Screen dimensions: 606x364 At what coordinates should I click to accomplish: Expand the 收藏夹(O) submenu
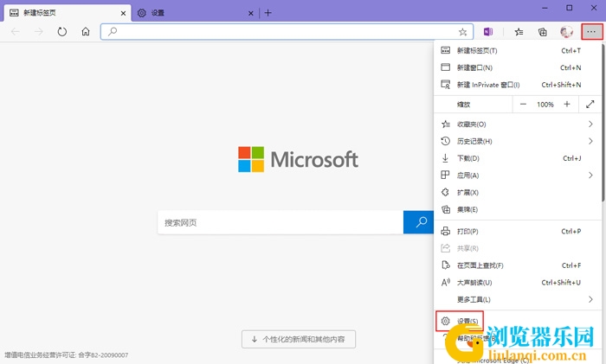[x=518, y=125]
